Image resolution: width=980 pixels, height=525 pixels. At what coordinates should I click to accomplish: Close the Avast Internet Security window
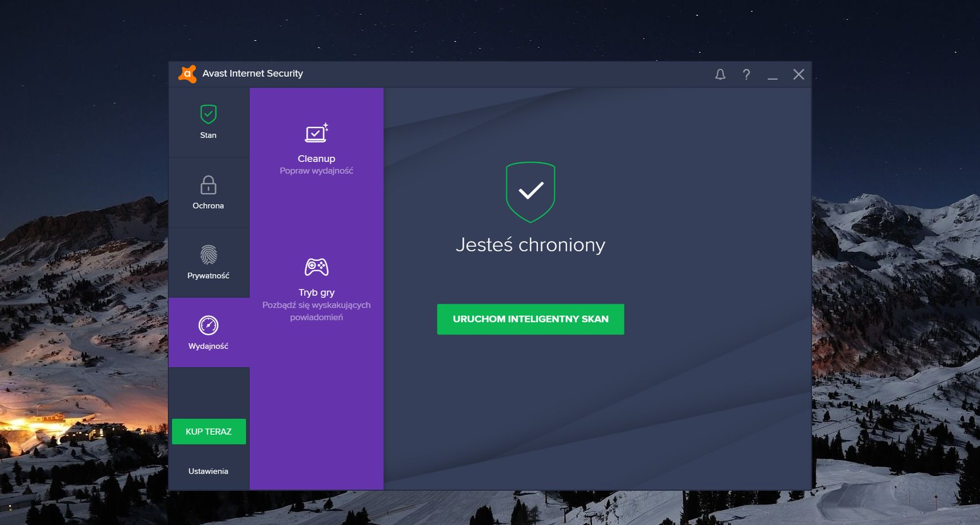799,74
